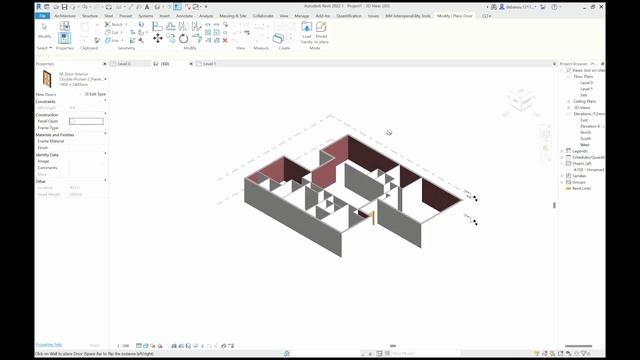Viewport: 640px width, 360px height.
Task: Close the Project Browser panel
Action: [x=602, y=64]
